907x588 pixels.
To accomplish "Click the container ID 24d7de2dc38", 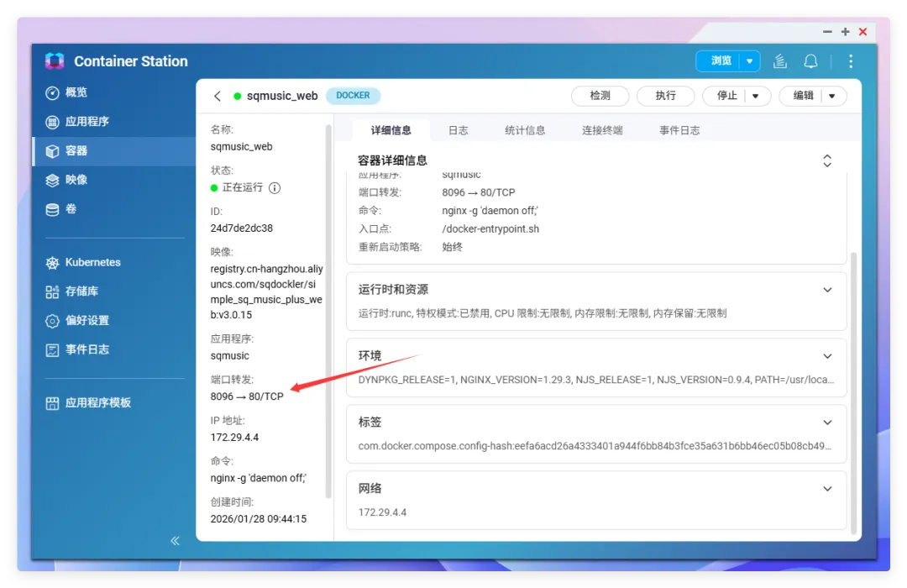I will (242, 228).
